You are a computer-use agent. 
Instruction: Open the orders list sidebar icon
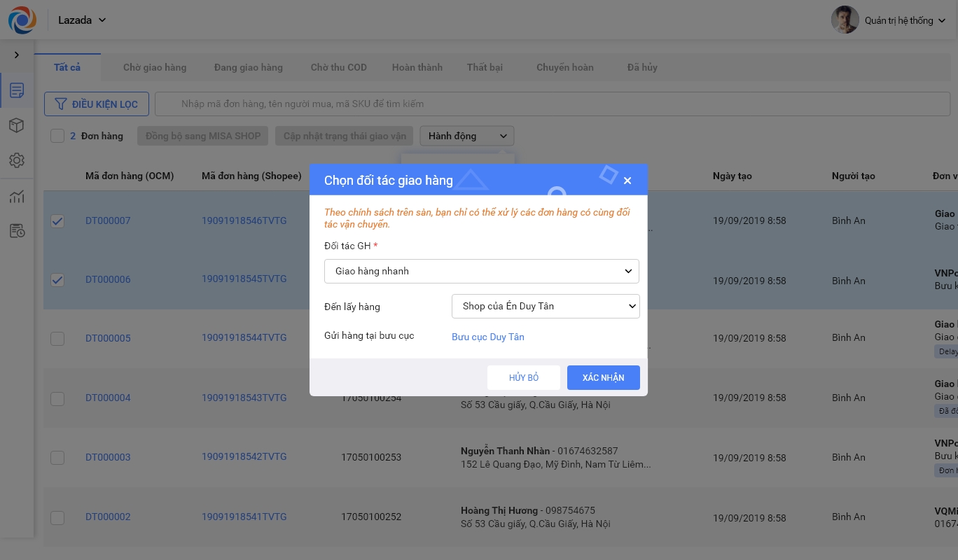[17, 90]
